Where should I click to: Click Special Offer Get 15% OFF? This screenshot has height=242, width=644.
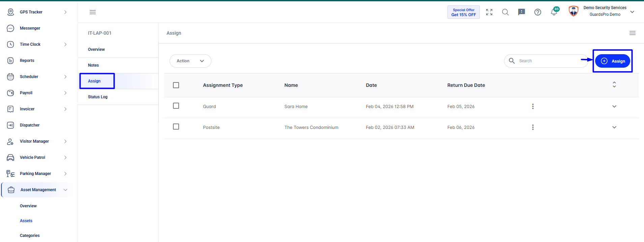coord(464,12)
